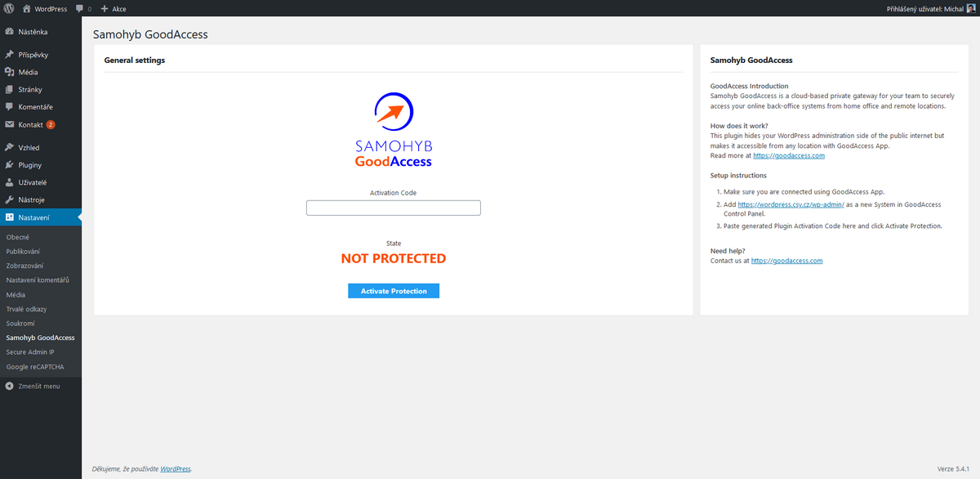Click the General settings heading
The width and height of the screenshot is (980, 479).
pyautogui.click(x=135, y=60)
